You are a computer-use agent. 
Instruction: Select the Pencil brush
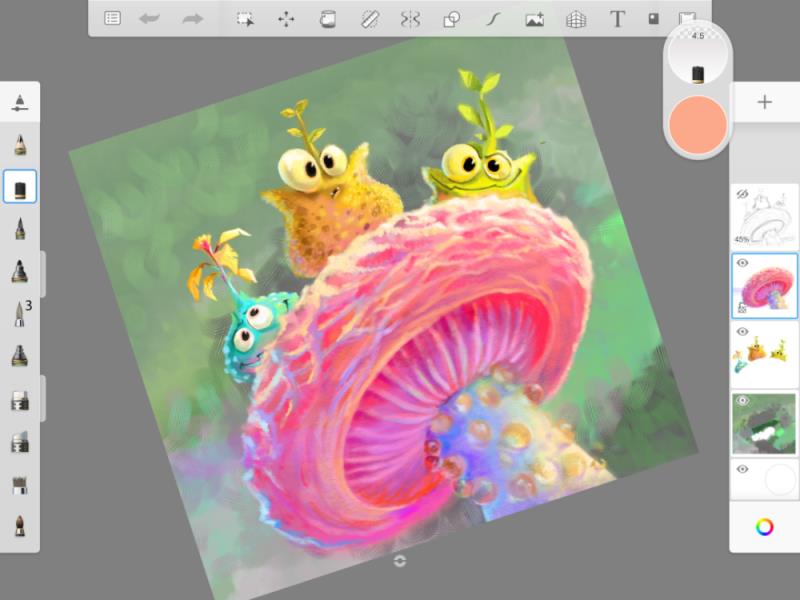pyautogui.click(x=20, y=144)
